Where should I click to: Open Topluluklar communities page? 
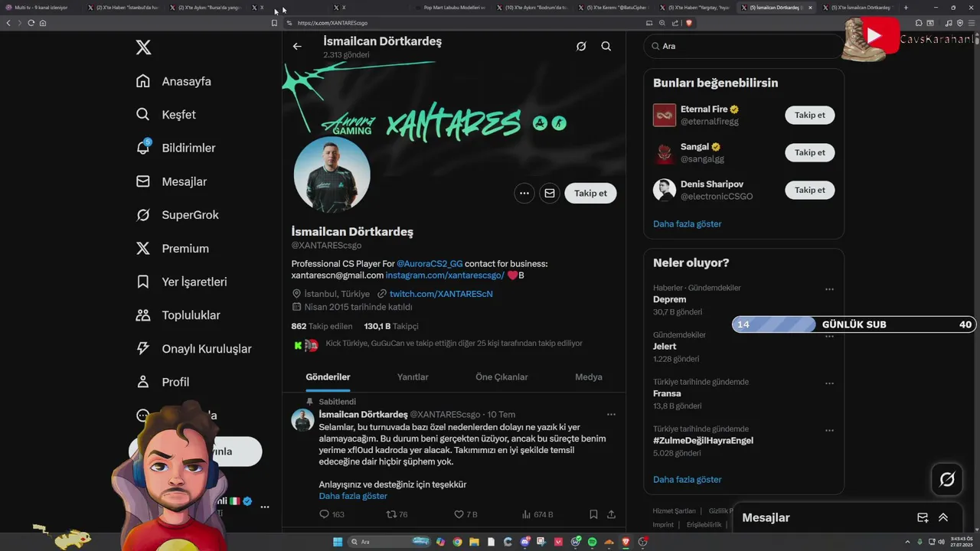coord(178,315)
